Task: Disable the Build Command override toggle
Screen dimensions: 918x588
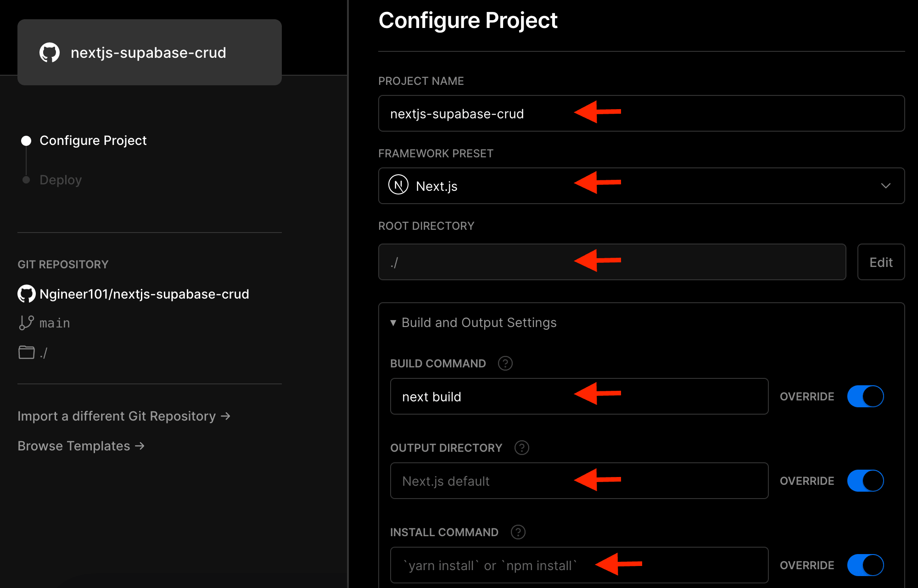Action: 865,396
